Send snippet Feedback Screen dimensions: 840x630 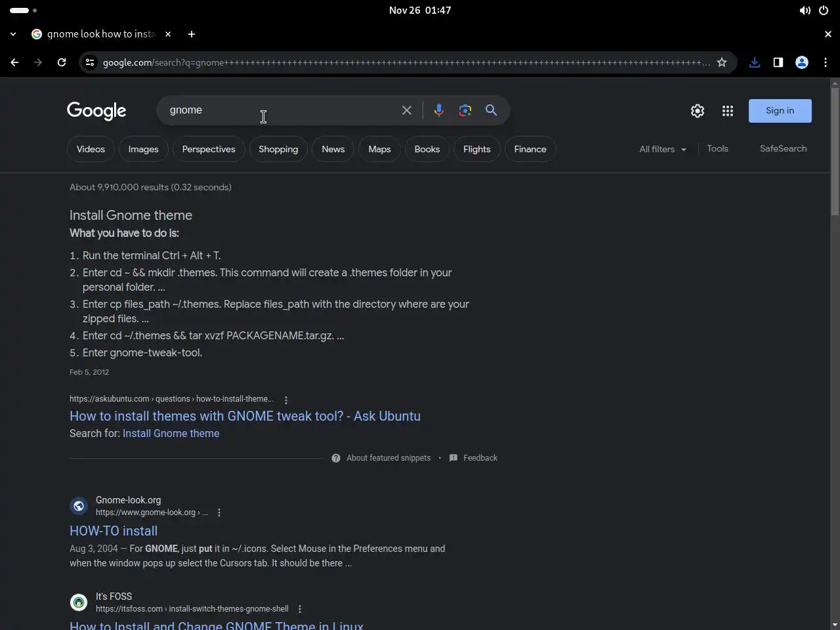[473, 458]
